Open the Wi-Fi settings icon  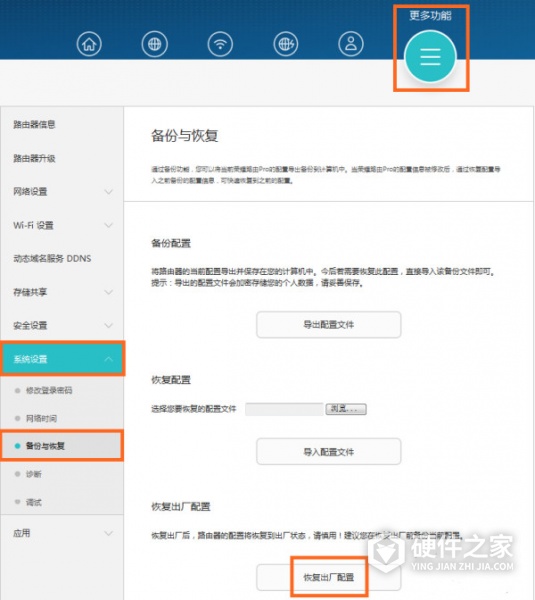[x=220, y=44]
